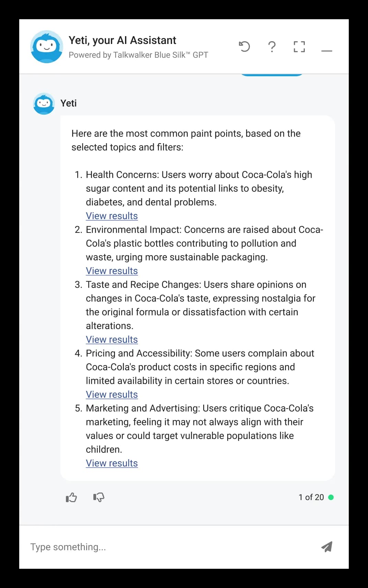Give the response a thumbs up
The width and height of the screenshot is (368, 588).
[x=71, y=497]
